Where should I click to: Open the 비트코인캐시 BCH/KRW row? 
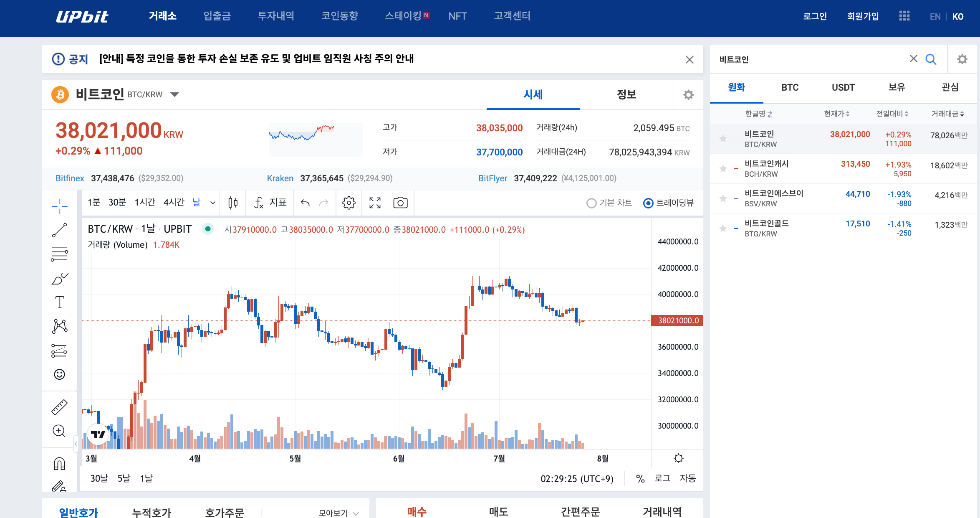click(x=843, y=169)
